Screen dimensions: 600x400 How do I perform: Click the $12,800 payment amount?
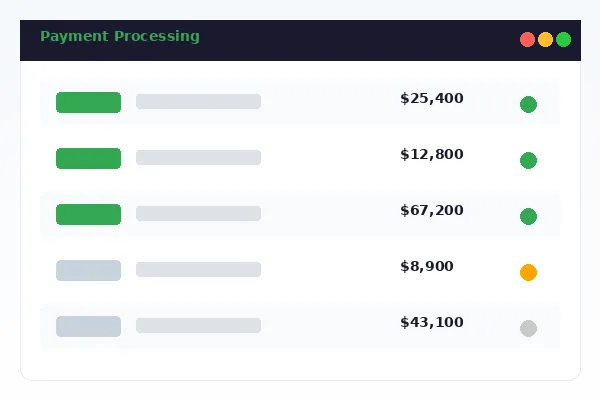click(x=431, y=155)
